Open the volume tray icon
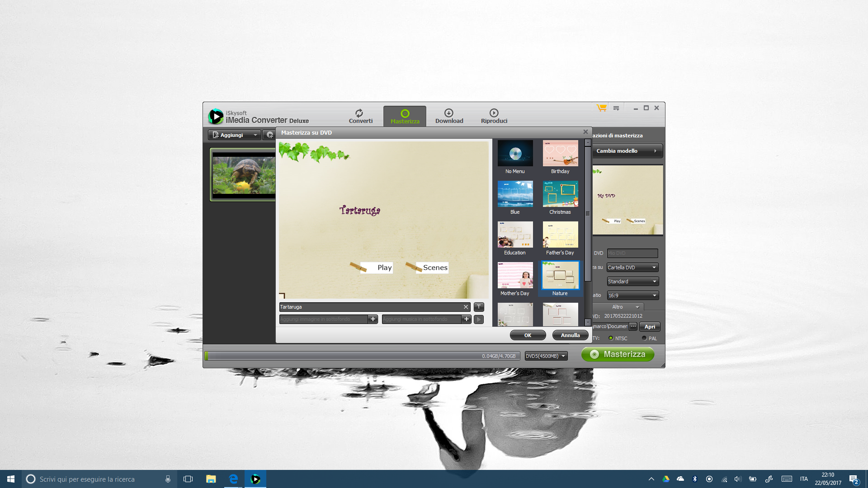 click(738, 479)
